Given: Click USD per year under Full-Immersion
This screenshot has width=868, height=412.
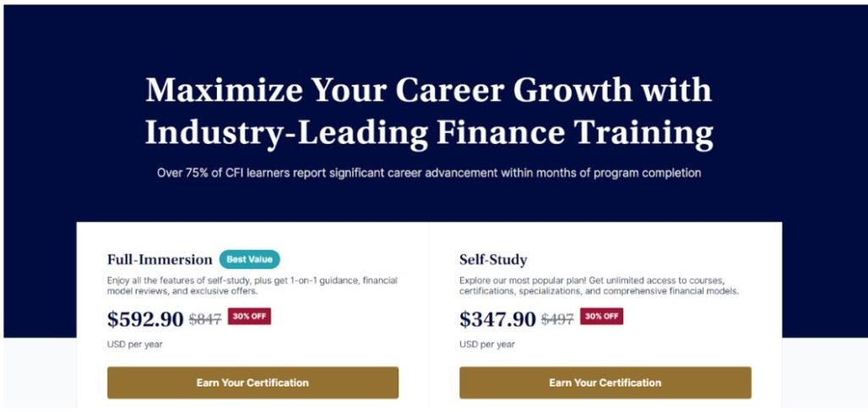Looking at the screenshot, I should click(x=135, y=344).
